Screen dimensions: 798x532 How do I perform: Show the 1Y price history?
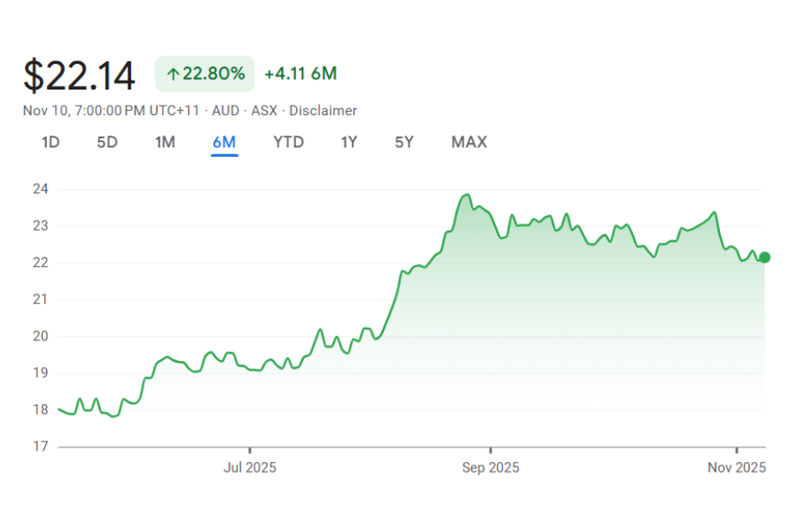click(x=349, y=142)
